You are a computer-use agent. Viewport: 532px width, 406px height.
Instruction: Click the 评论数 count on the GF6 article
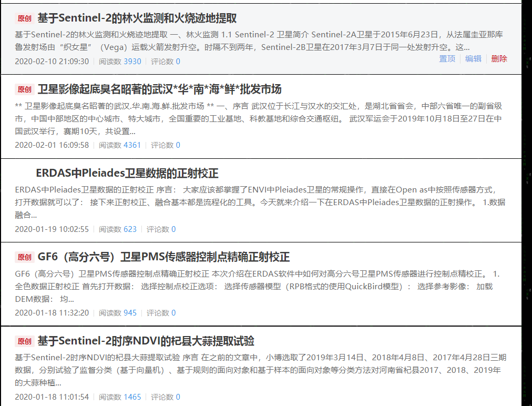[173, 313]
